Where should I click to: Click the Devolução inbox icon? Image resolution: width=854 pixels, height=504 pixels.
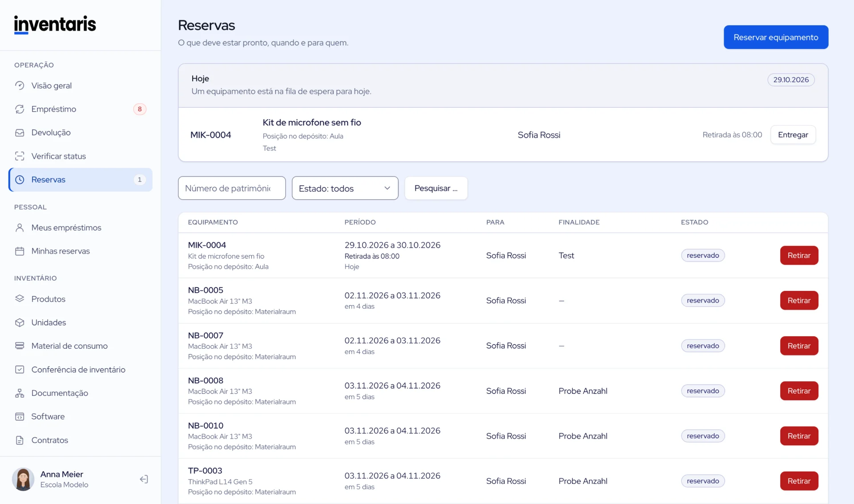click(20, 133)
